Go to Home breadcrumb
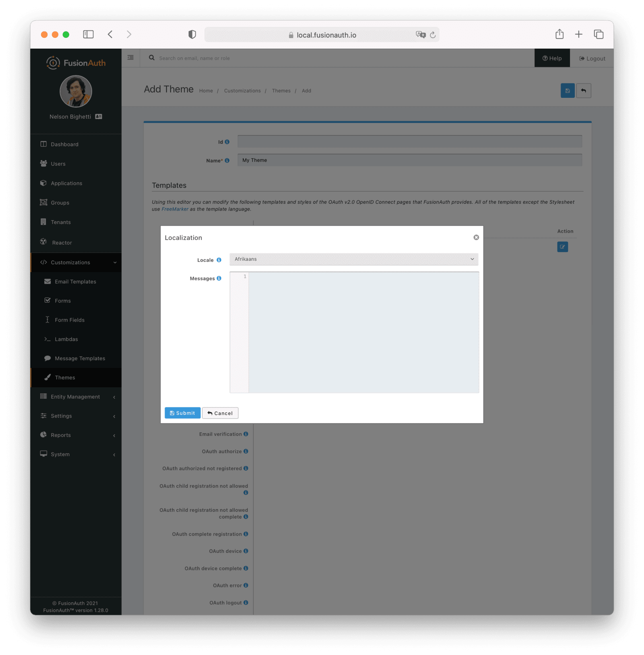The height and width of the screenshot is (655, 644). pyautogui.click(x=206, y=91)
